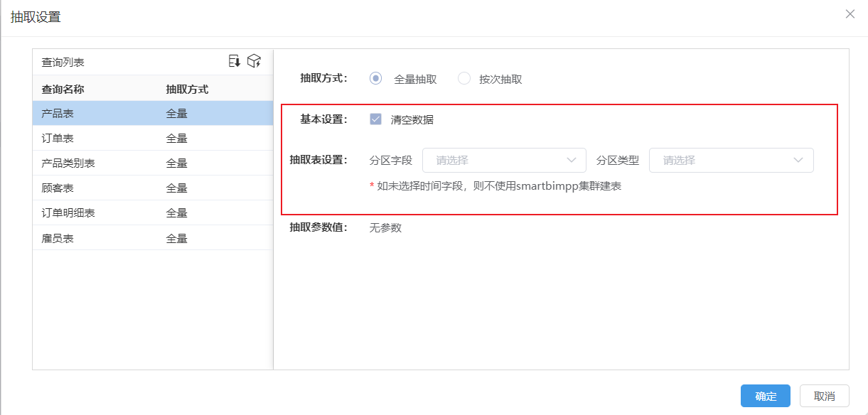Click the 全量 value in 顾客表 row

[x=176, y=188]
